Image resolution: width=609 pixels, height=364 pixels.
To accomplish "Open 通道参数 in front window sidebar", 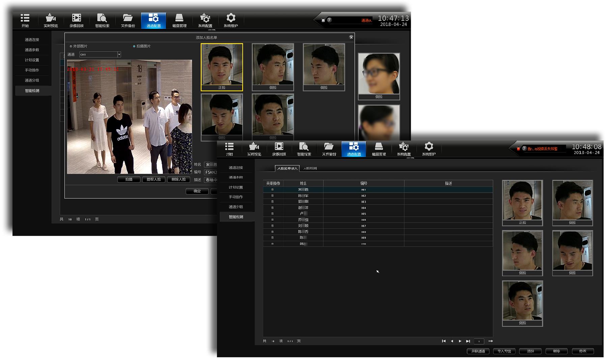I will click(236, 177).
